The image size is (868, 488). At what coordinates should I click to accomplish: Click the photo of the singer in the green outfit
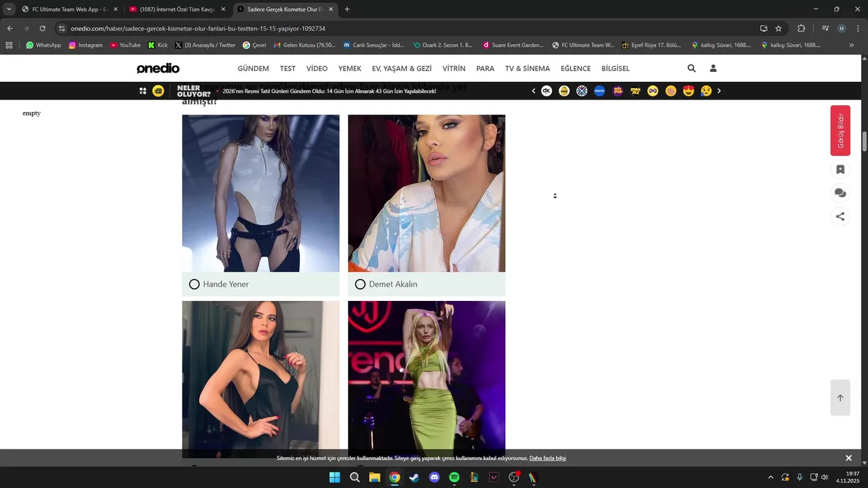[x=427, y=380]
